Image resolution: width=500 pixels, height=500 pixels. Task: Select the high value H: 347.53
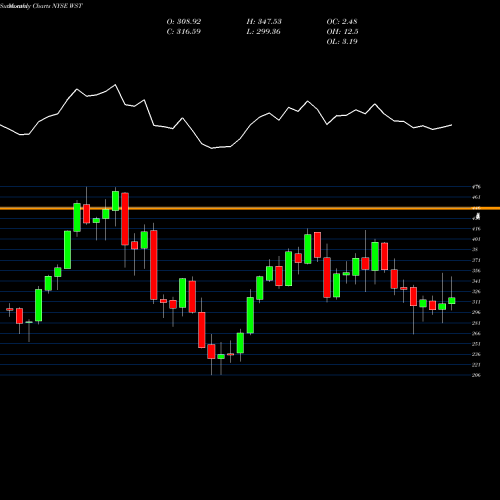click(x=264, y=22)
